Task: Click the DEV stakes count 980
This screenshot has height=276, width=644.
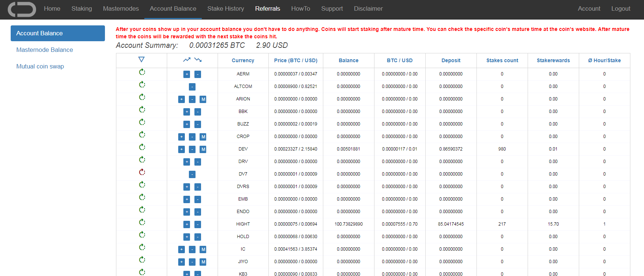Action: coord(502,149)
